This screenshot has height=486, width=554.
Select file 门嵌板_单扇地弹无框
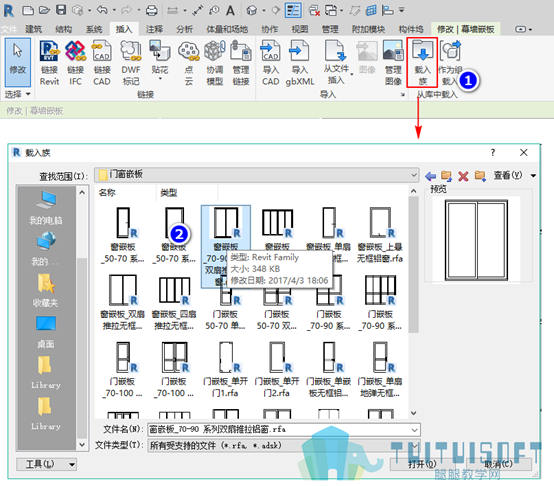coord(380,369)
